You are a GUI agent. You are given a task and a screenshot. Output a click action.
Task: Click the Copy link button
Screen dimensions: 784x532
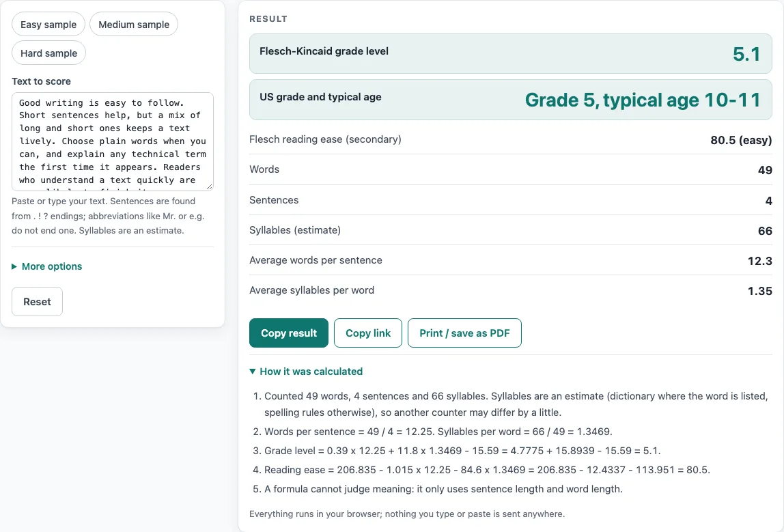coord(368,333)
